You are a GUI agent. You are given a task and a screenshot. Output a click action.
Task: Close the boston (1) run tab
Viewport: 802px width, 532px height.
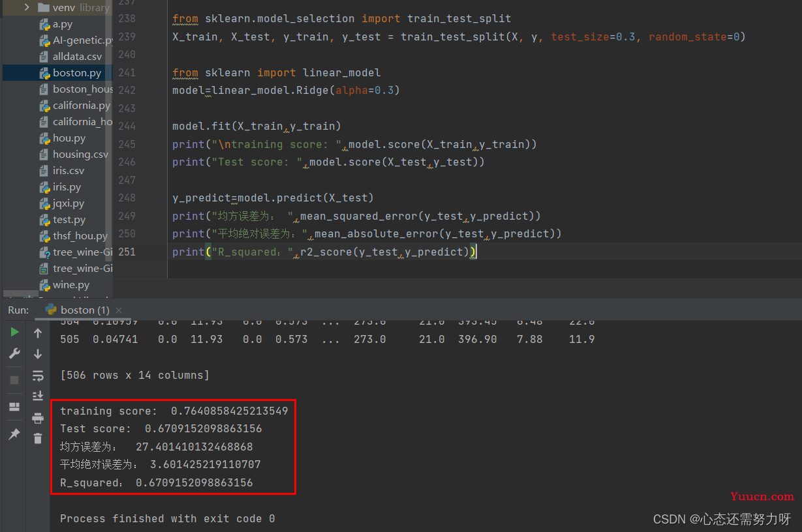point(119,310)
